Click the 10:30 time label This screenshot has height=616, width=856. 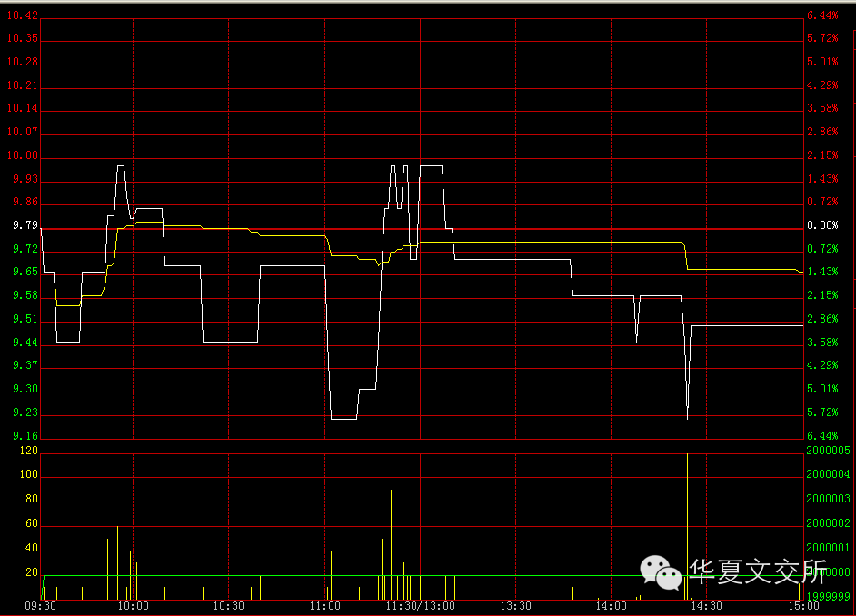[x=229, y=606]
